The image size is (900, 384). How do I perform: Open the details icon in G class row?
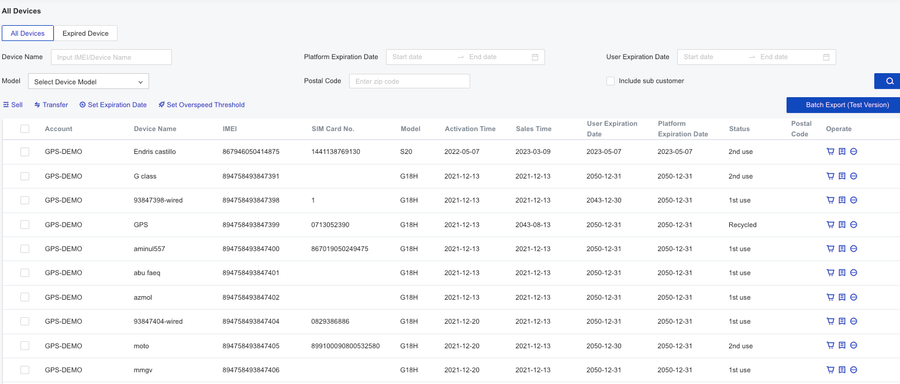pyautogui.click(x=842, y=176)
